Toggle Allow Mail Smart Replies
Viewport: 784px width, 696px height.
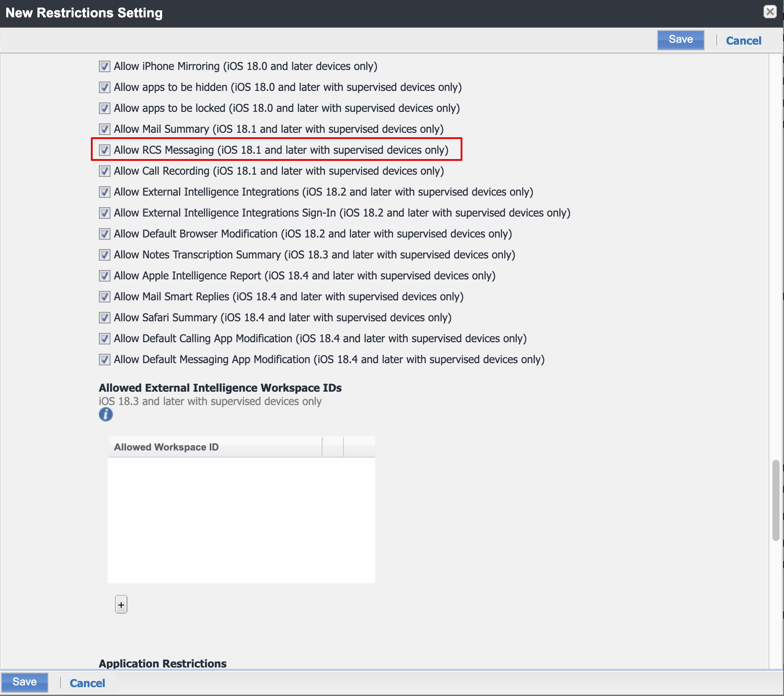click(104, 297)
